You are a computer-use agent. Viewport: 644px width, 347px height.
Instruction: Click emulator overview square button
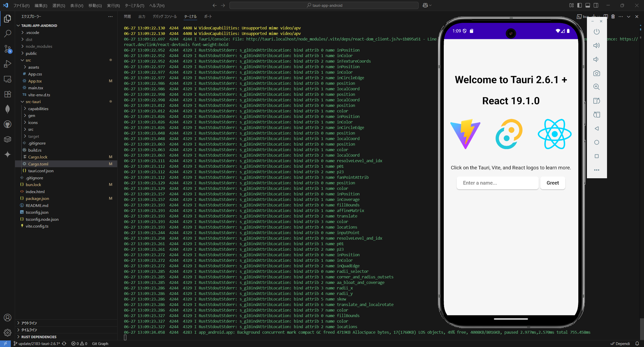(x=596, y=156)
